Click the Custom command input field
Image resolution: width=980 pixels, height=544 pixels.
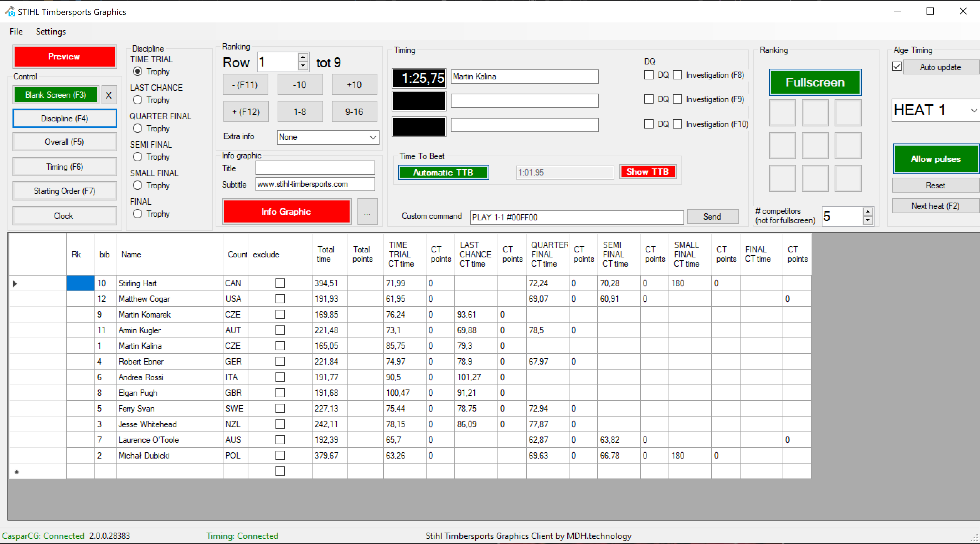tap(576, 217)
